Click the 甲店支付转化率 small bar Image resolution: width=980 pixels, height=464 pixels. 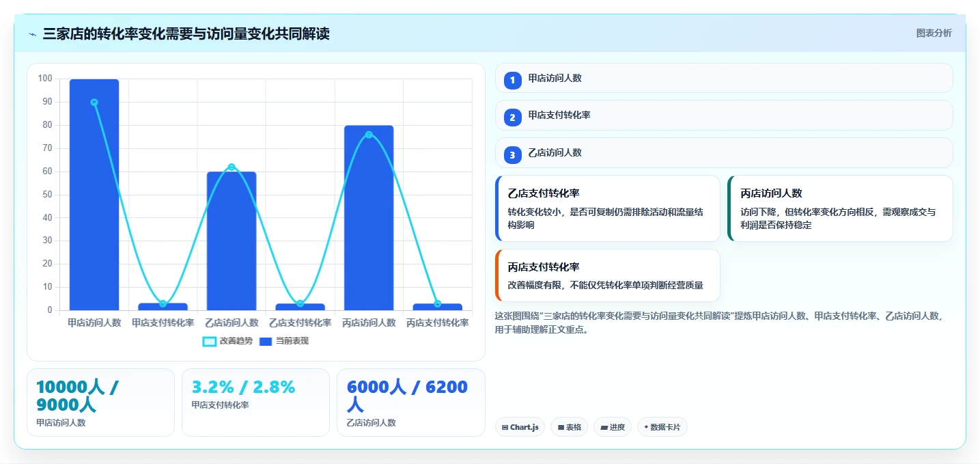click(163, 307)
